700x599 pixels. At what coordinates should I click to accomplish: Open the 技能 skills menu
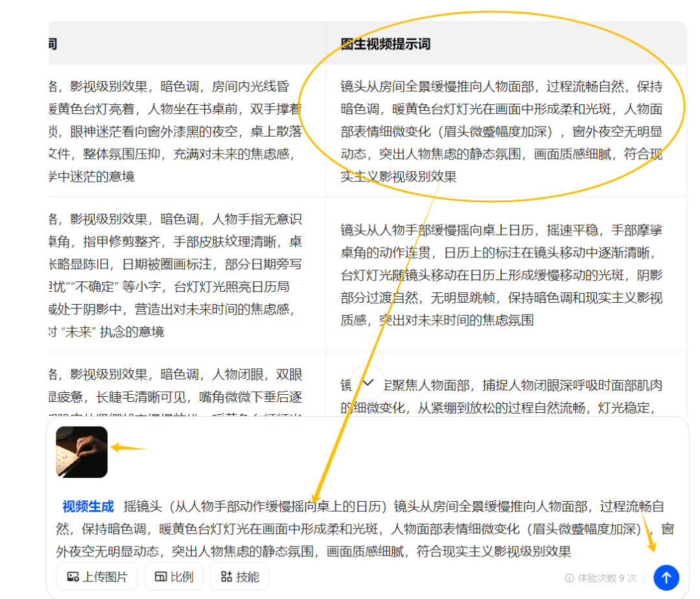[240, 577]
